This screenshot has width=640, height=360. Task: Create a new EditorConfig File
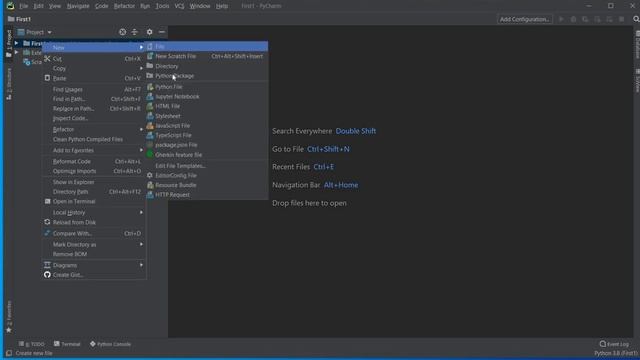(x=207, y=176)
